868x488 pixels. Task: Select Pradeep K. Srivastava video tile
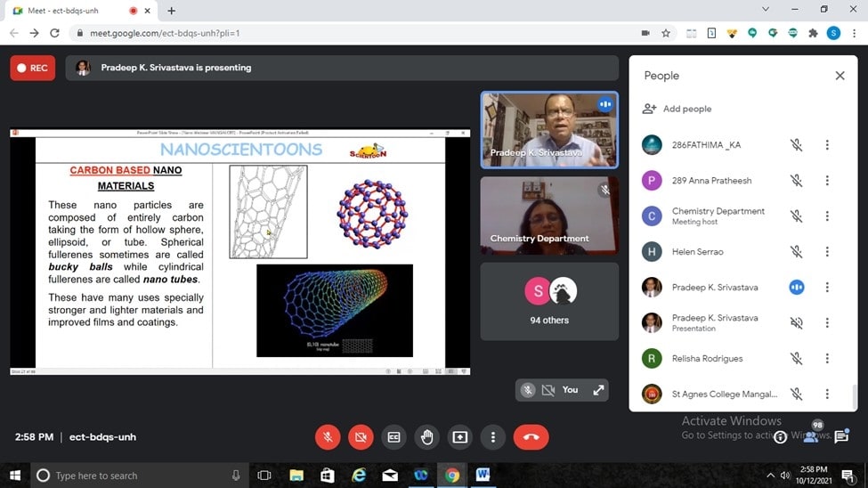click(549, 130)
